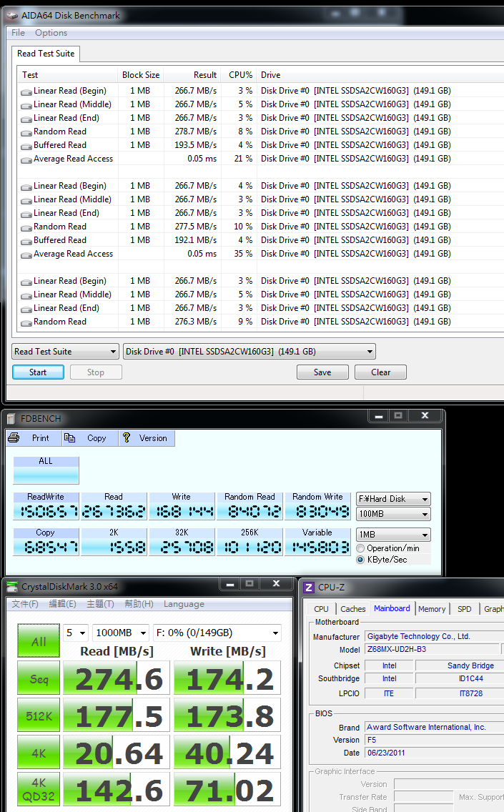Click the BIOS date 06/23/2011 field
The image size is (504, 812).
click(434, 753)
